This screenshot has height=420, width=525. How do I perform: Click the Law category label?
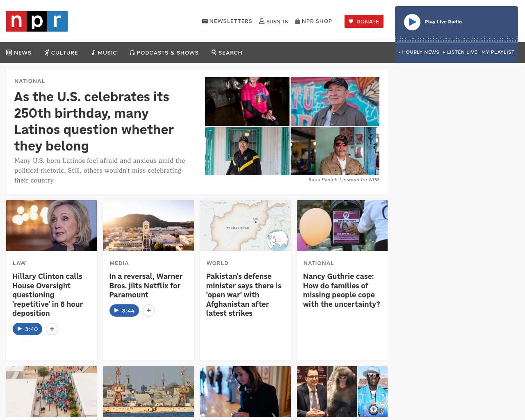pos(19,263)
